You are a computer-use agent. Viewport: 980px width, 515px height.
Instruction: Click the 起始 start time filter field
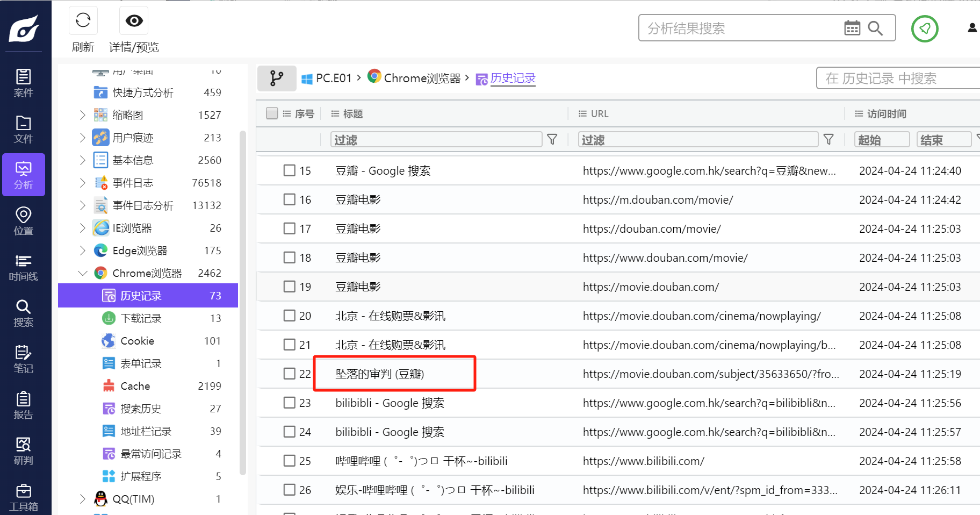coord(882,140)
